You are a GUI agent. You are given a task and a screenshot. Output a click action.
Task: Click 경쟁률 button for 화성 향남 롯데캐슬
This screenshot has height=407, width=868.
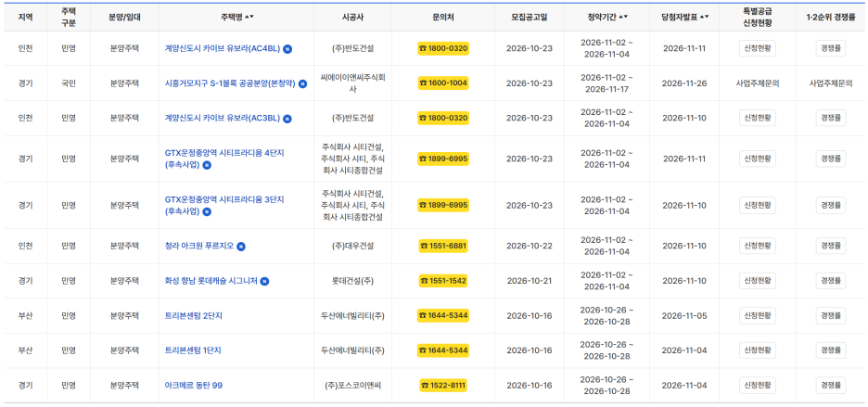click(831, 281)
